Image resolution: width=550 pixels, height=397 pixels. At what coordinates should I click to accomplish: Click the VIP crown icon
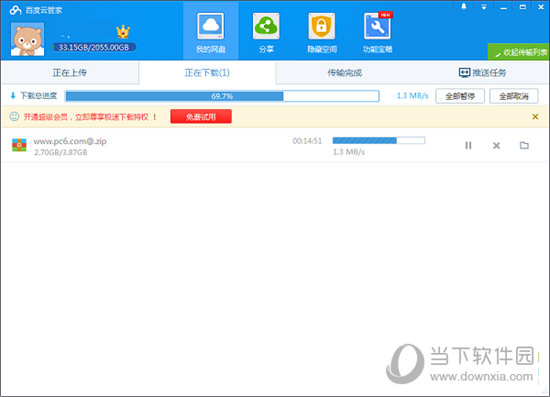(x=123, y=32)
